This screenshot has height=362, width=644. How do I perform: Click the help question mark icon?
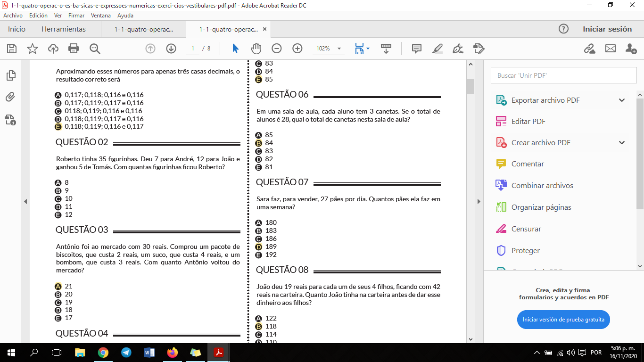coord(563,29)
